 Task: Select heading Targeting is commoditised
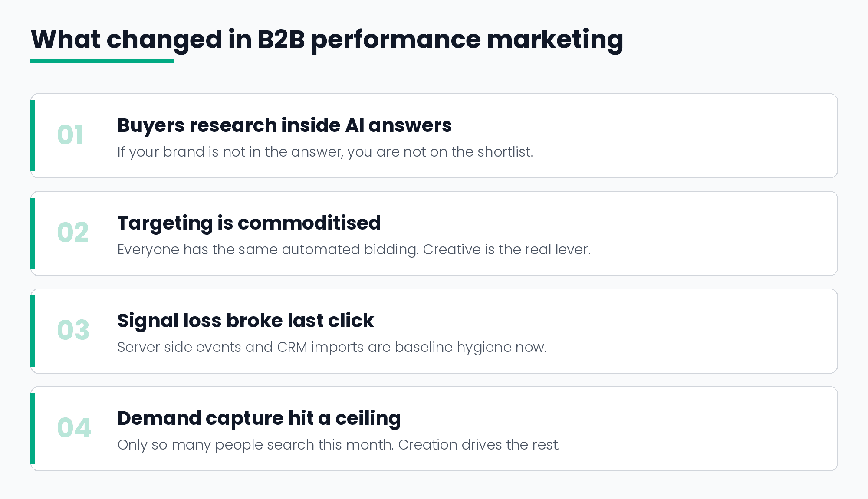coord(249,223)
